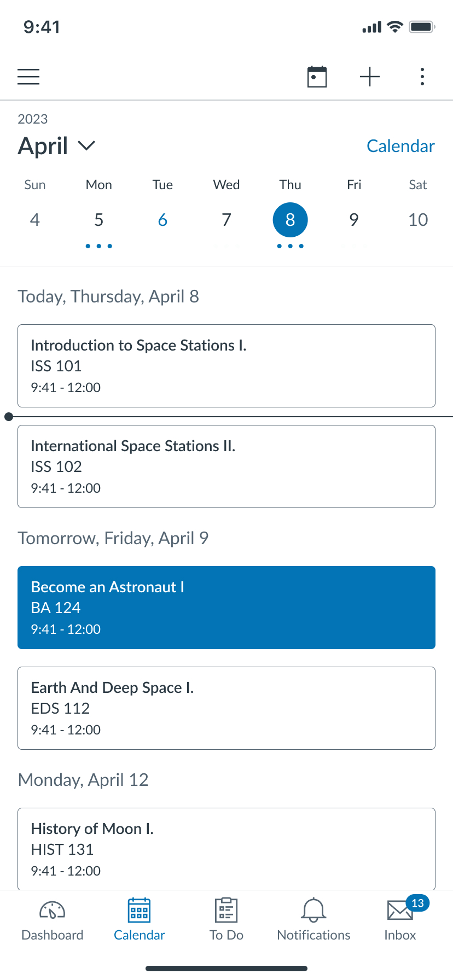
Task: Open Introduction to Space Stations I. event
Action: pyautogui.click(x=226, y=366)
